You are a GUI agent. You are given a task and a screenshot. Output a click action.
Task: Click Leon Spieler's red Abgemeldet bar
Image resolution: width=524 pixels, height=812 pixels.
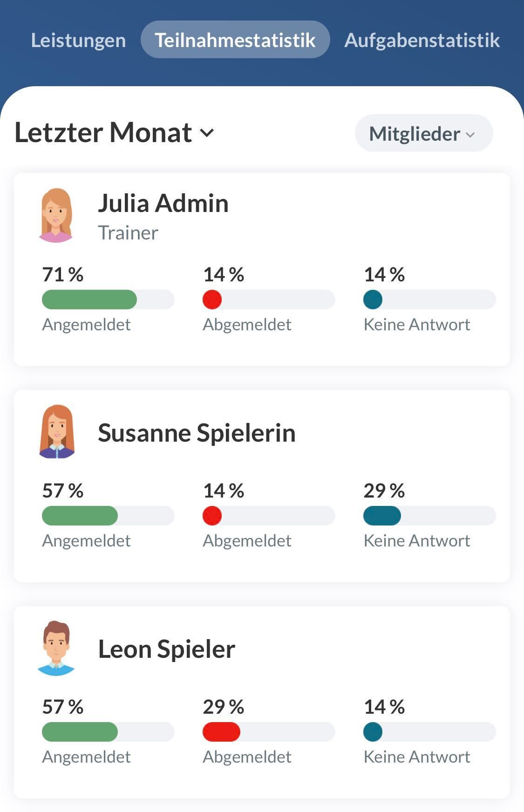pos(221,732)
